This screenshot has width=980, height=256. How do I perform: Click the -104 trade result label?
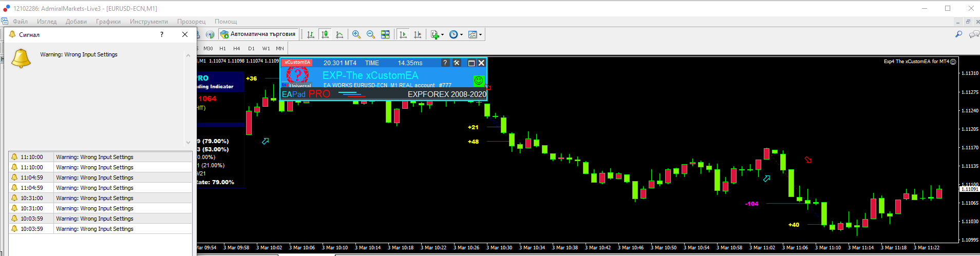point(751,204)
